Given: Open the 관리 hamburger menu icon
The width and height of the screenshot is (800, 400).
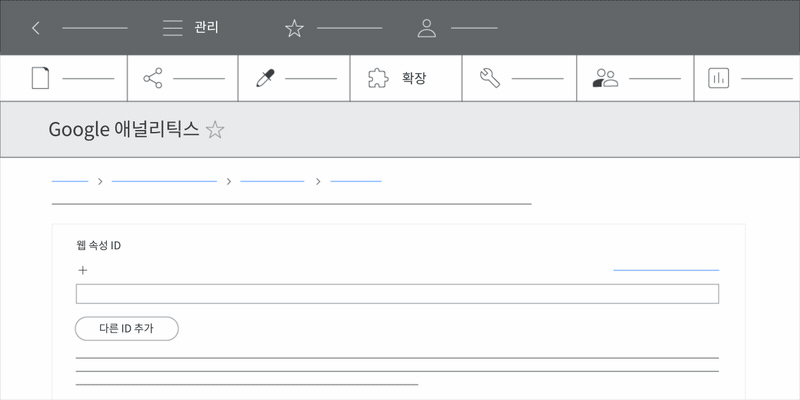Looking at the screenshot, I should click(172, 28).
